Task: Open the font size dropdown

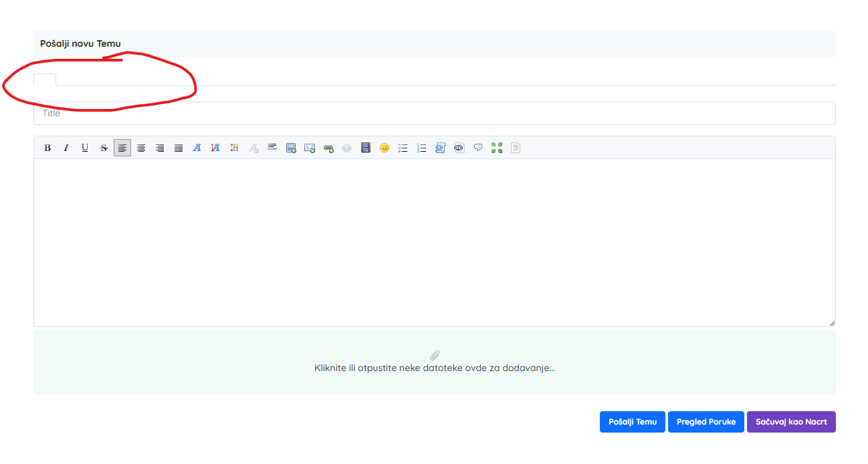Action: click(x=215, y=148)
